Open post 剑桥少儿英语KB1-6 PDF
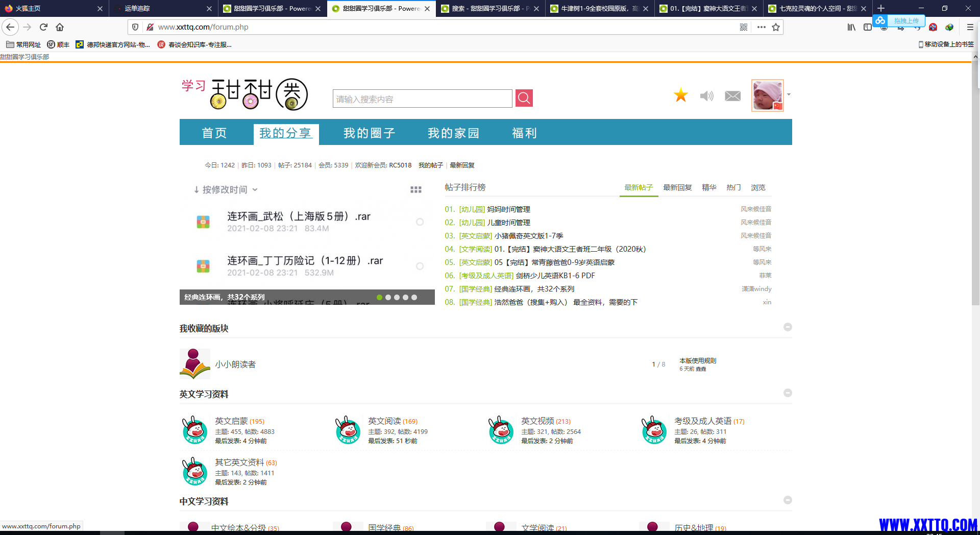 (555, 276)
